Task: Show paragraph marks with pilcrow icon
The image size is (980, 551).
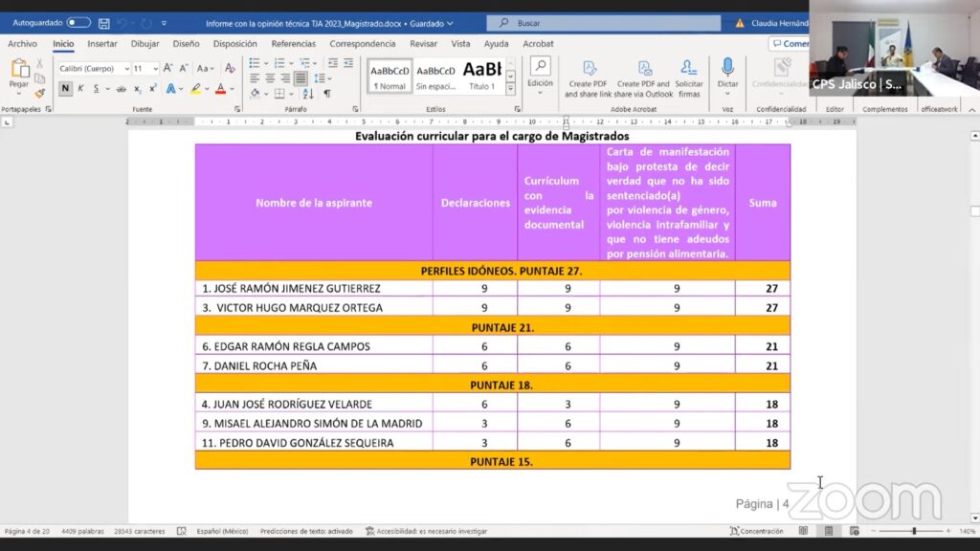Action: pyautogui.click(x=326, y=94)
